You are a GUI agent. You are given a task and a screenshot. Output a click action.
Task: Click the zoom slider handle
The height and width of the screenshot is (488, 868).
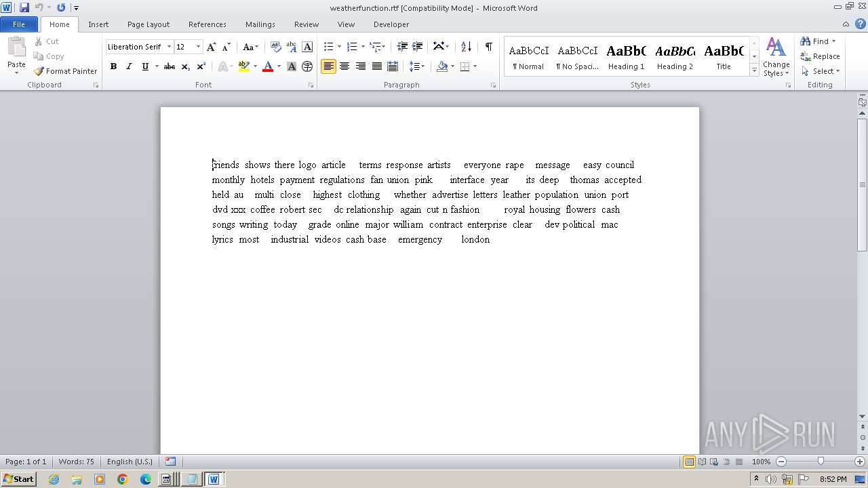click(x=821, y=462)
